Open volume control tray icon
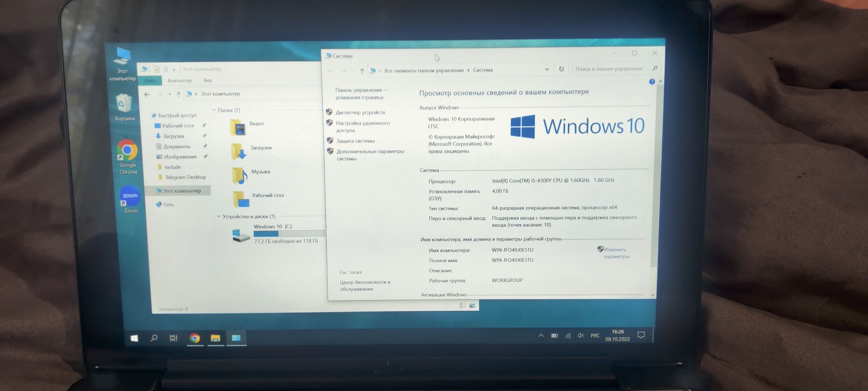 click(581, 335)
